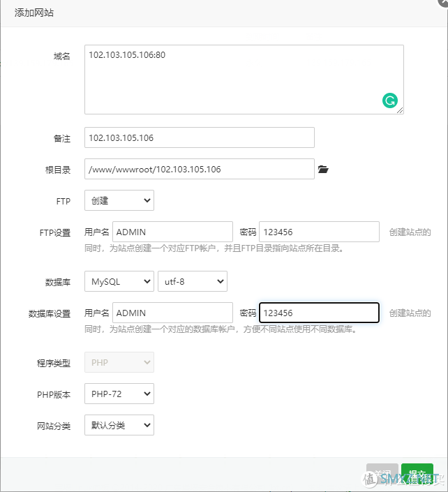448x492 pixels.
Task: Click the green 提交 submit button
Action: click(x=417, y=475)
